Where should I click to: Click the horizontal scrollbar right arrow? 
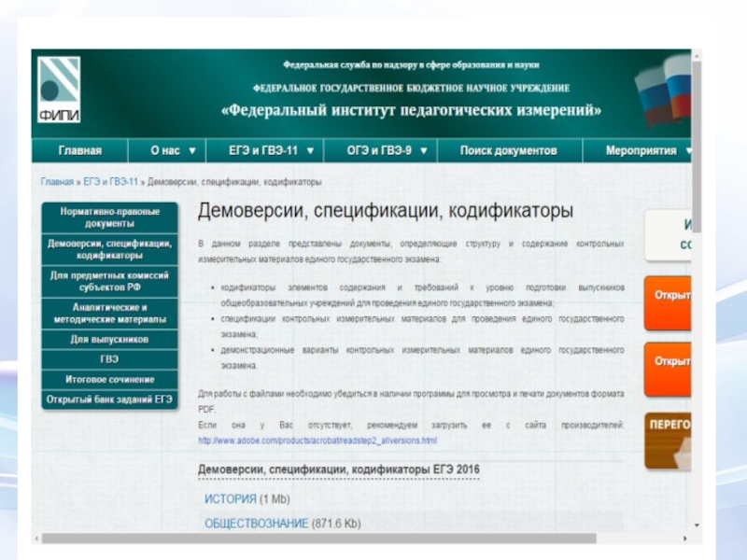pyautogui.click(x=685, y=539)
